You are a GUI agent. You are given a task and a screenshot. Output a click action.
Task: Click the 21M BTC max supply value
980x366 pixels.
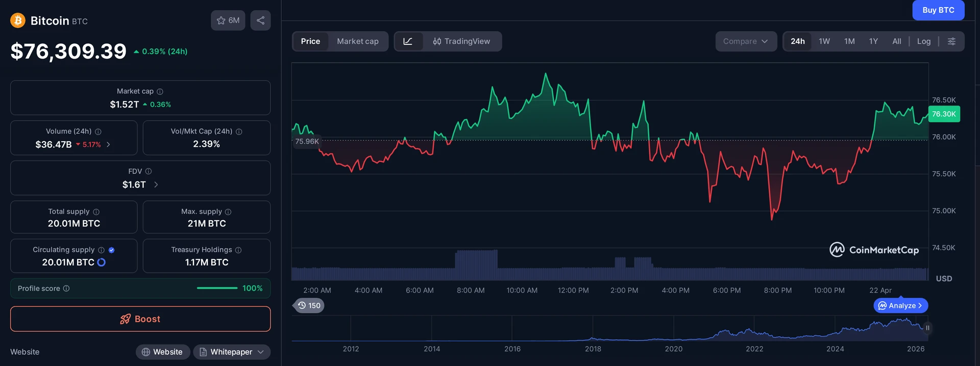click(x=207, y=223)
